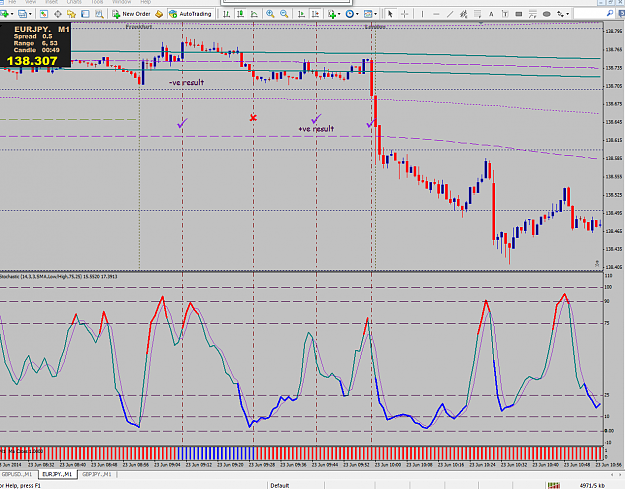Select the Horizontal Line drawing tool
This screenshot has height=489, width=625.
[x=436, y=14]
